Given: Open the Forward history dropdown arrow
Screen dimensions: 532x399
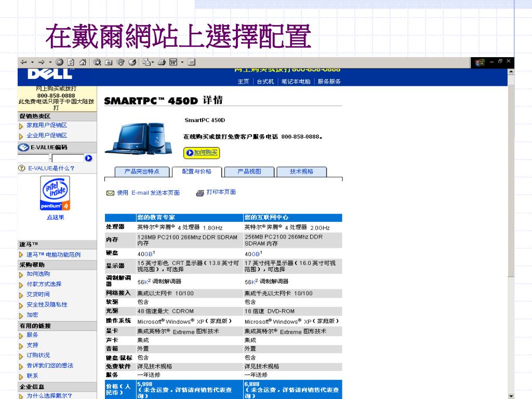Looking at the screenshot, I should 50,62.
